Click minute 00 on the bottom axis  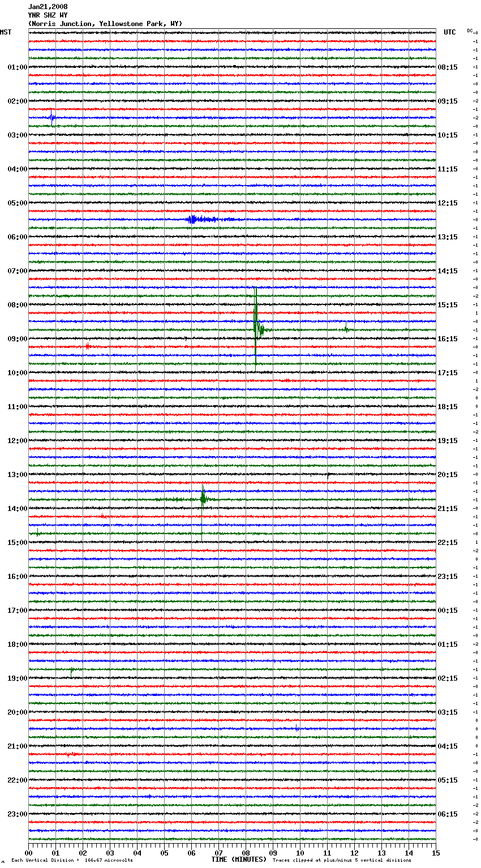(x=29, y=853)
